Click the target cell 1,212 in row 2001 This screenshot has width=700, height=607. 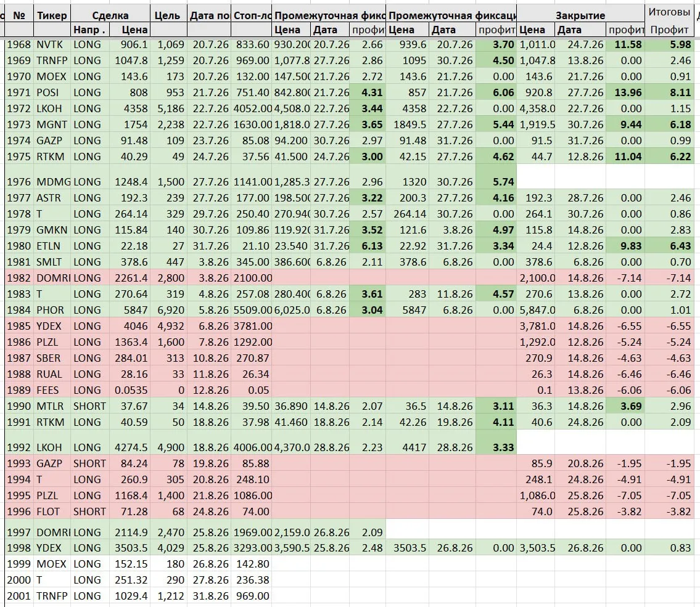[x=169, y=597]
